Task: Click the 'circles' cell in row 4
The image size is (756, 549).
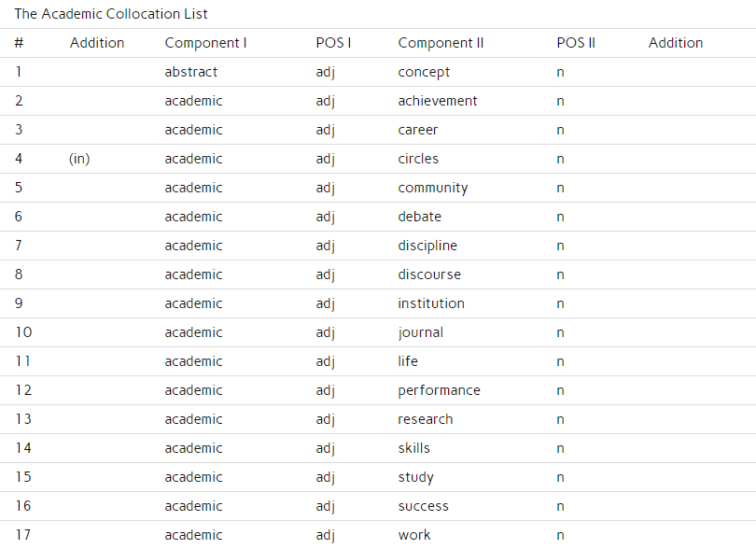Action: point(418,159)
